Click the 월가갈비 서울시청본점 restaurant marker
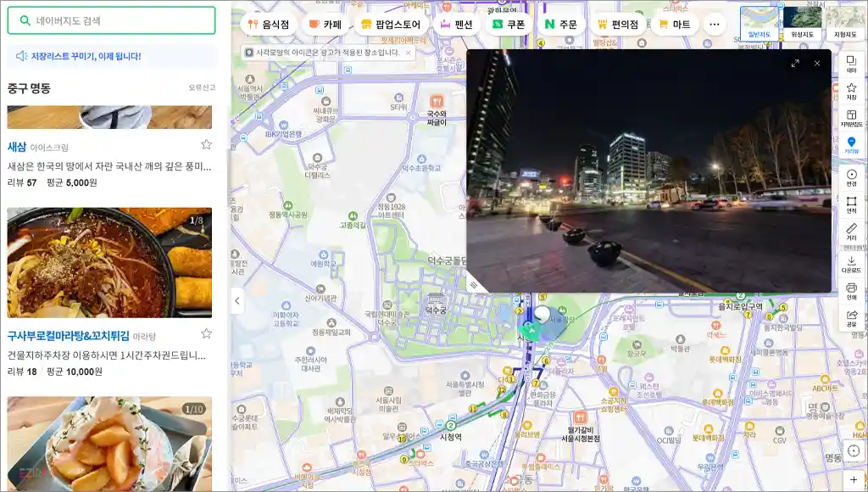The image size is (868, 492). 580,417
